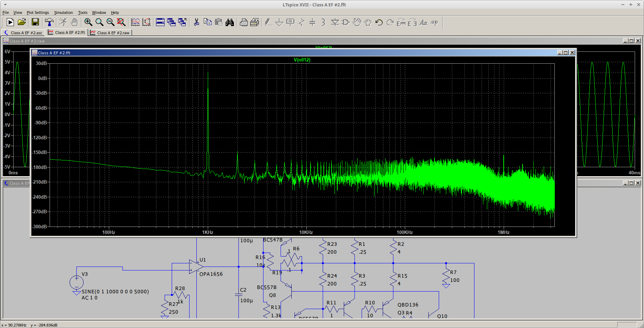Maximize the Class A EF #2.raw window
Image resolution: width=644 pixels, height=328 pixels.
coord(632,41)
